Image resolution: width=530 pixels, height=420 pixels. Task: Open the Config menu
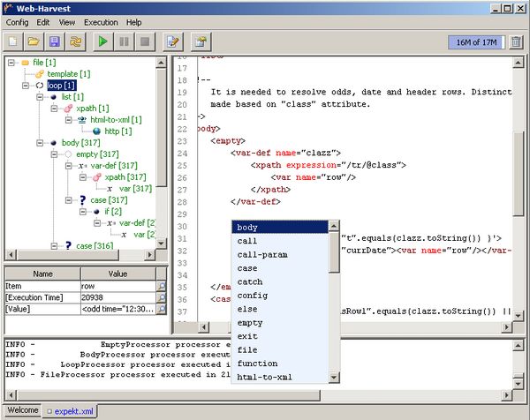pos(17,23)
